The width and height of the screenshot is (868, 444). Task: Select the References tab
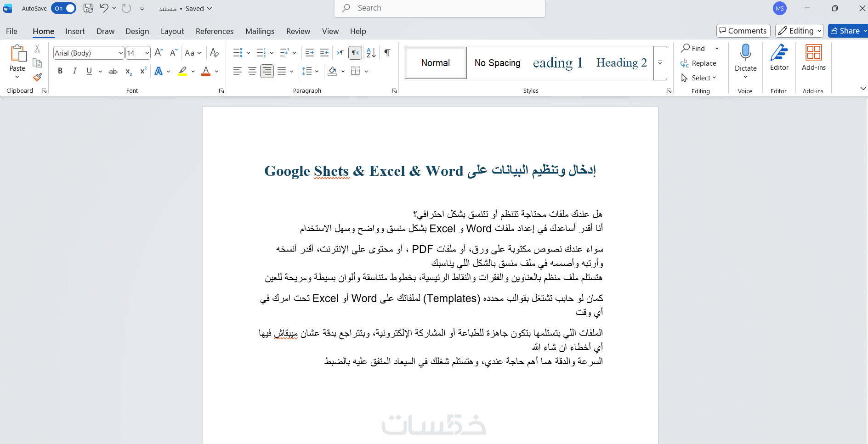[215, 31]
